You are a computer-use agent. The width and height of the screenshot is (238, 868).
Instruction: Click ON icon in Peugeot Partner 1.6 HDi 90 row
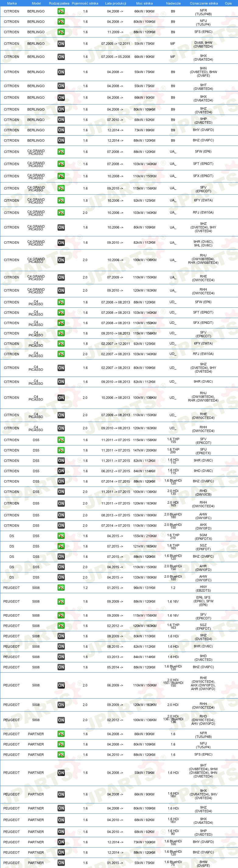pyautogui.click(x=61, y=832)
